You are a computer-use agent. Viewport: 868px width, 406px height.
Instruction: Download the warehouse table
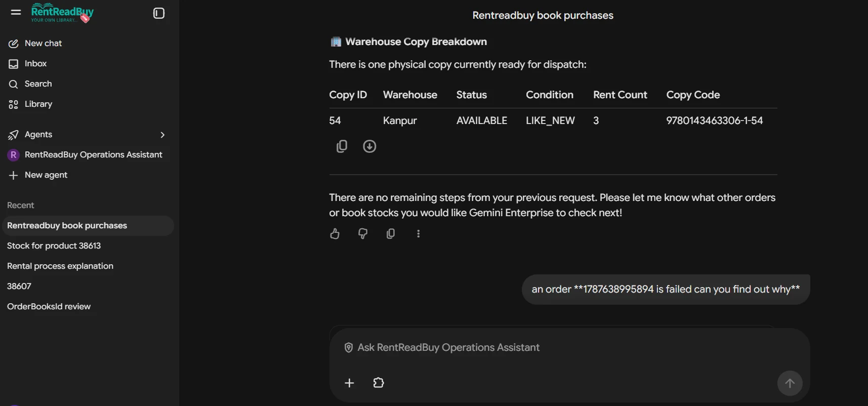369,146
